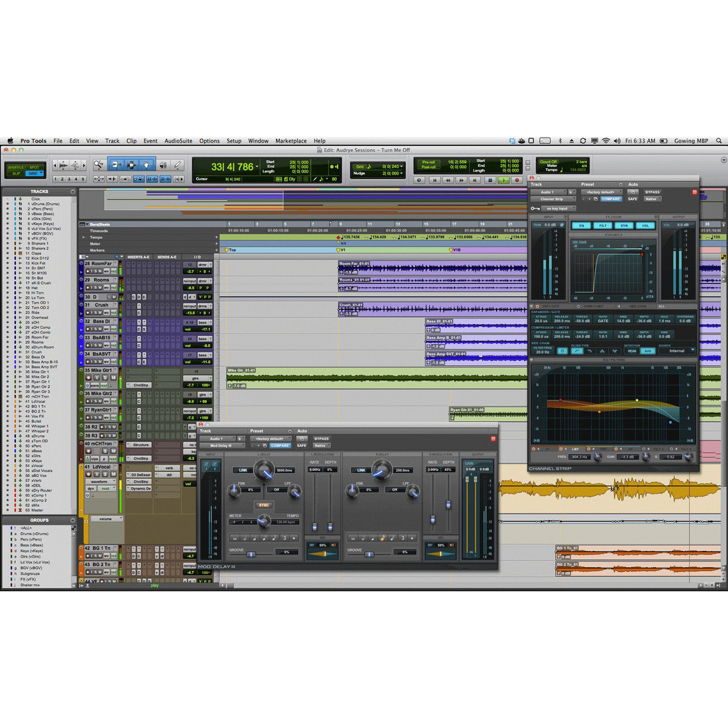Open the Audio 1 track selector in Mod Delay

click(218, 439)
